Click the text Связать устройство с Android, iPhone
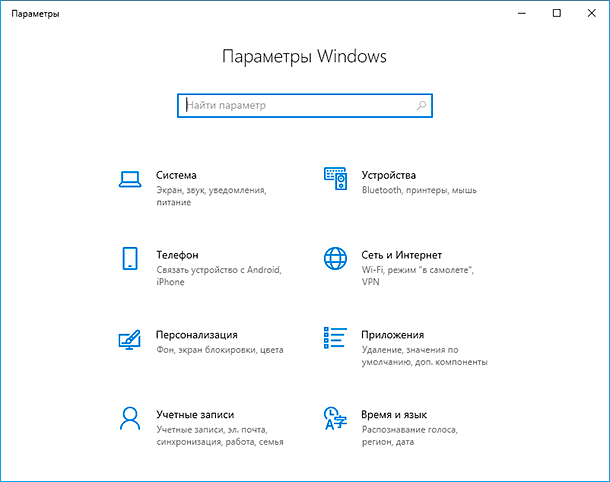This screenshot has width=610, height=482. 219,276
